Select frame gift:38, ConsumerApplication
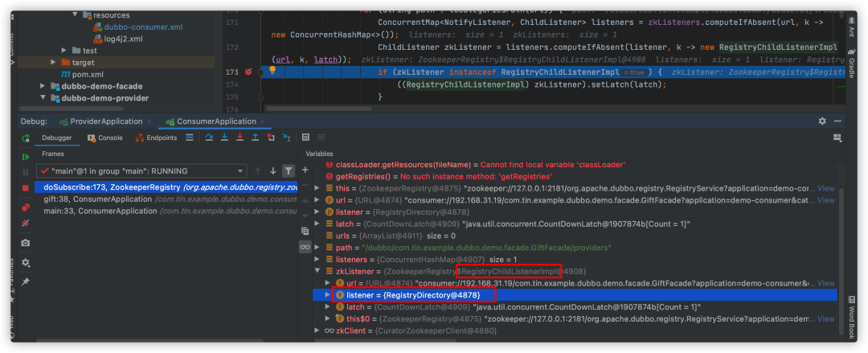The height and width of the screenshot is (353, 868). (x=166, y=199)
